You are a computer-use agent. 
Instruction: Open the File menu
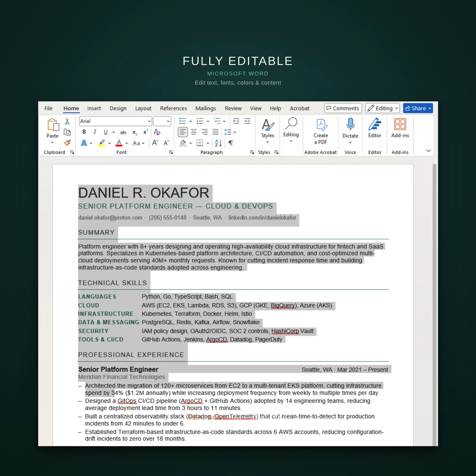pyautogui.click(x=48, y=108)
